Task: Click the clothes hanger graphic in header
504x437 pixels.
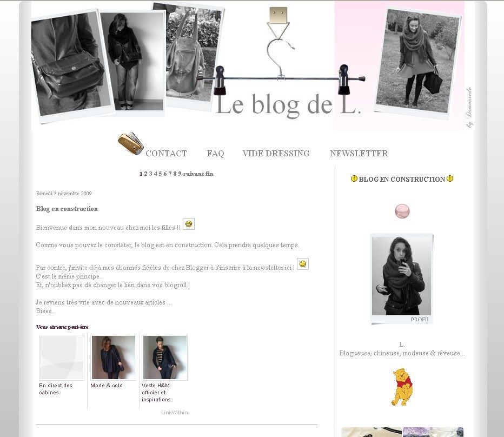Action: click(280, 51)
